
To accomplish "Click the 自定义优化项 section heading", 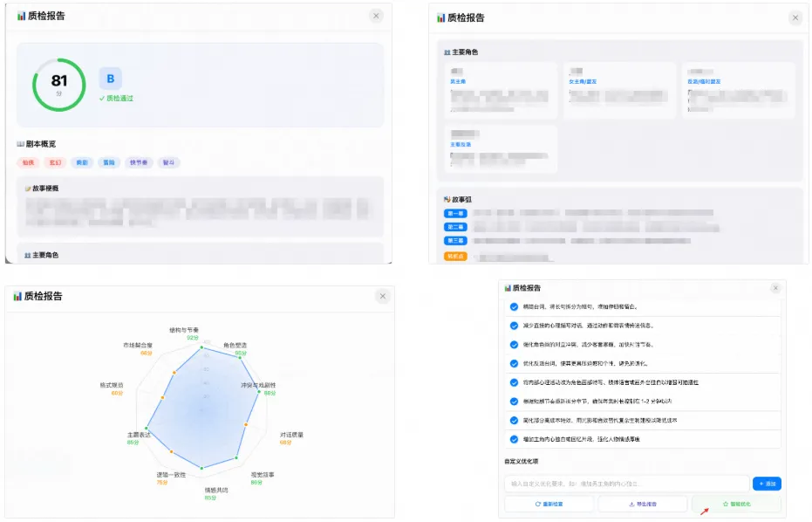I will click(x=522, y=462).
